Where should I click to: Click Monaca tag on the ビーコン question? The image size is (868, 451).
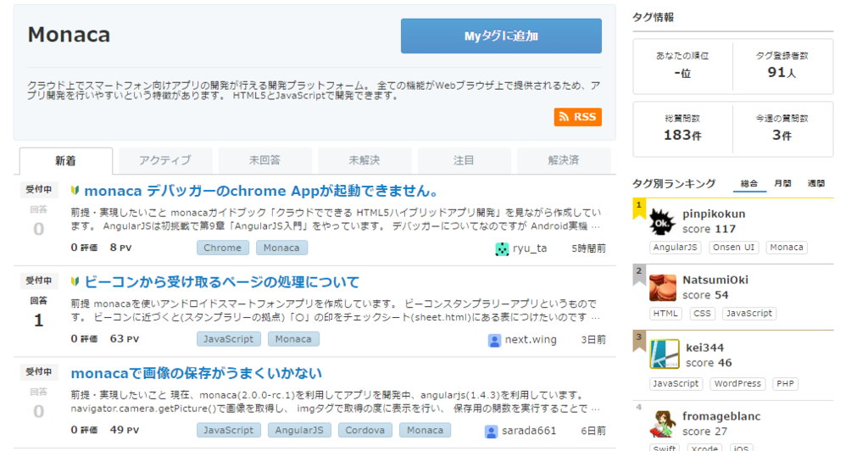coord(293,339)
